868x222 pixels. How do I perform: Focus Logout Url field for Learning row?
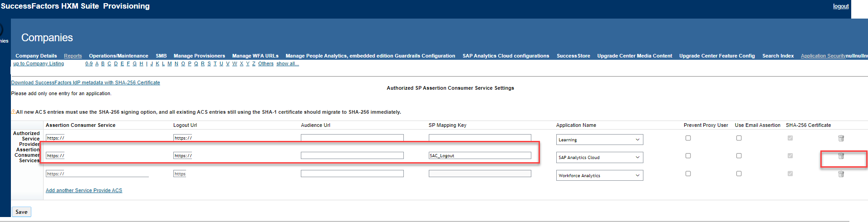click(x=182, y=138)
